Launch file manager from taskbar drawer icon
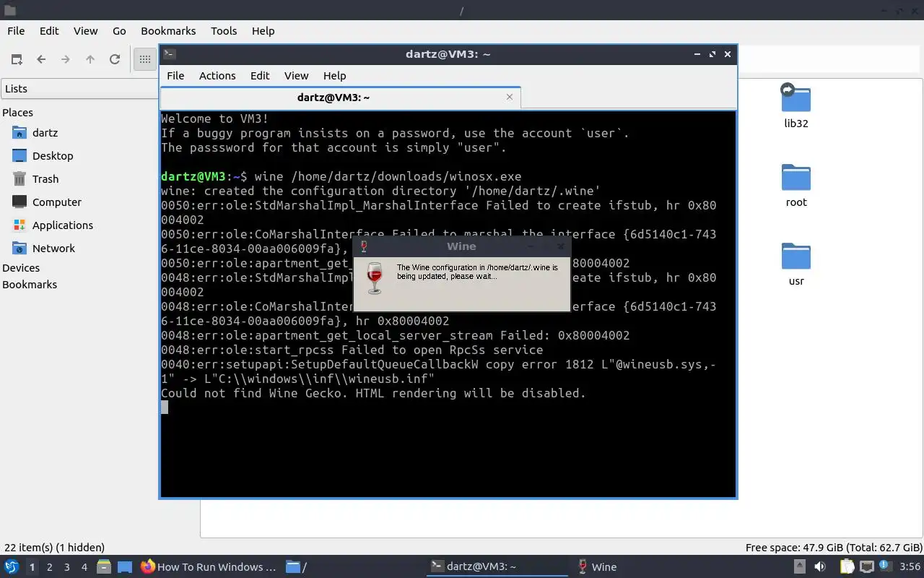 click(103, 567)
